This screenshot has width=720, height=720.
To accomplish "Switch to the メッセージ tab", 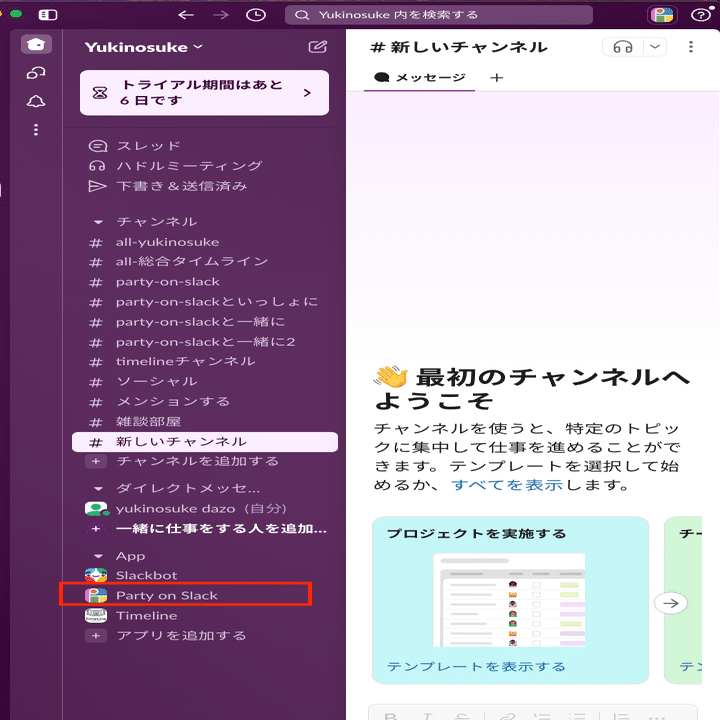I will pos(420,78).
